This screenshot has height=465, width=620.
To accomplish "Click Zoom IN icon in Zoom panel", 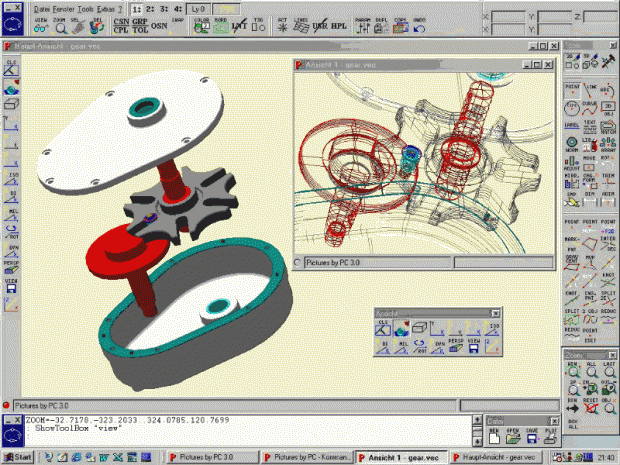I will pos(591,388).
